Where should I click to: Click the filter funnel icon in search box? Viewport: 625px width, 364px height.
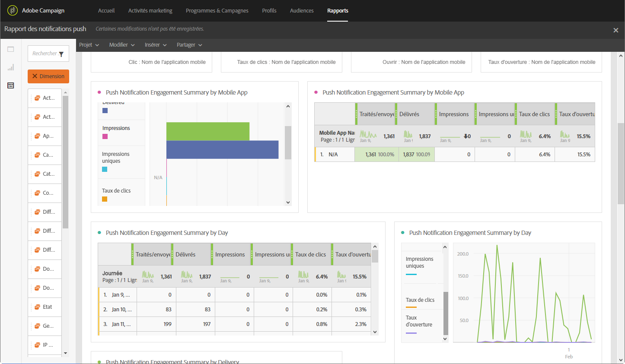61,54
